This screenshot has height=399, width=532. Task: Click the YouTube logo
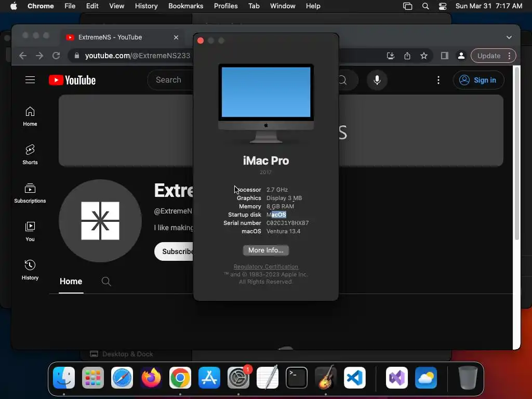click(72, 80)
